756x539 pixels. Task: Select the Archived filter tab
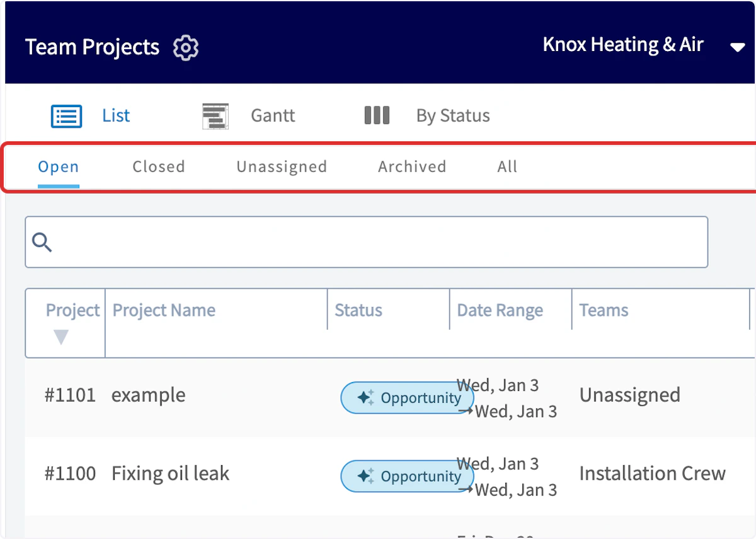click(412, 167)
